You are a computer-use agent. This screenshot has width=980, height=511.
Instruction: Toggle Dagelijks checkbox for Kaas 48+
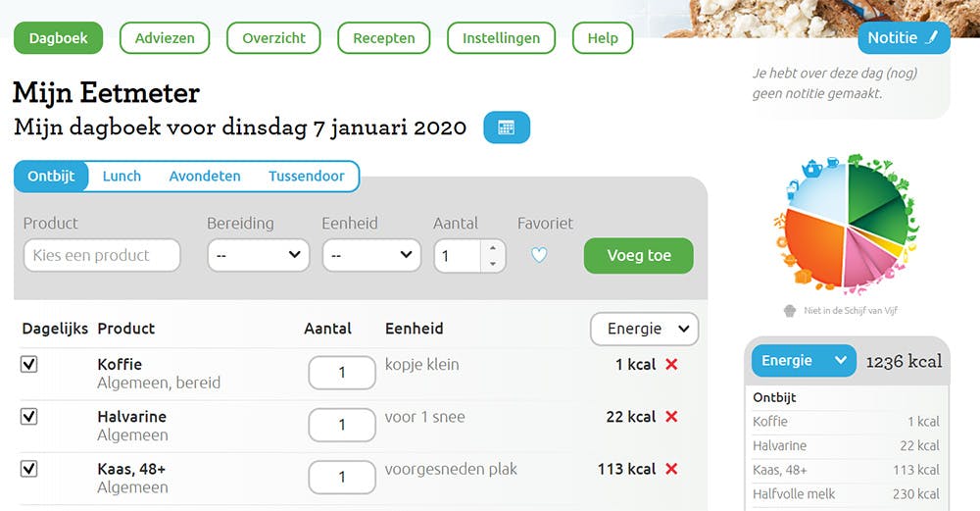(x=29, y=469)
